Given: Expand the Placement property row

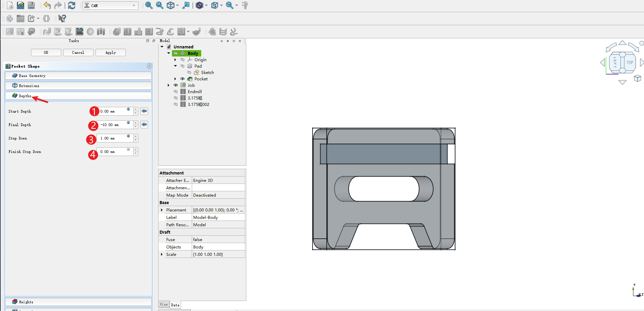Looking at the screenshot, I should [x=162, y=210].
